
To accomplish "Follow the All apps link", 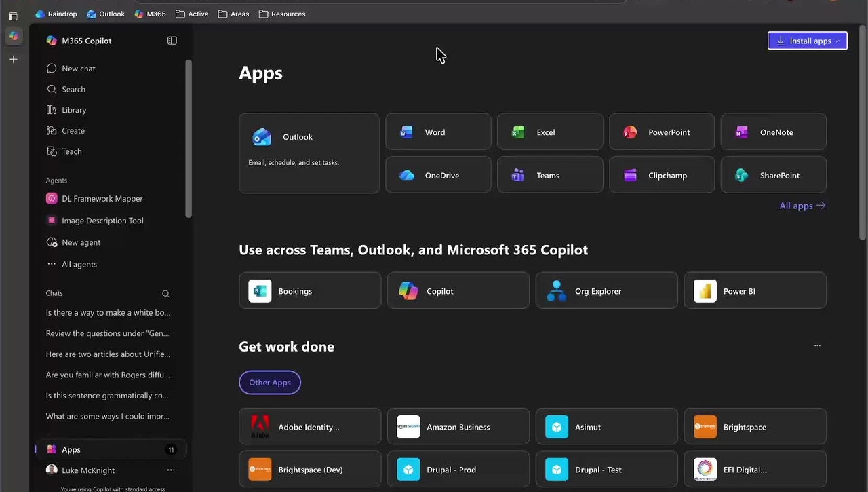I will click(x=802, y=206).
